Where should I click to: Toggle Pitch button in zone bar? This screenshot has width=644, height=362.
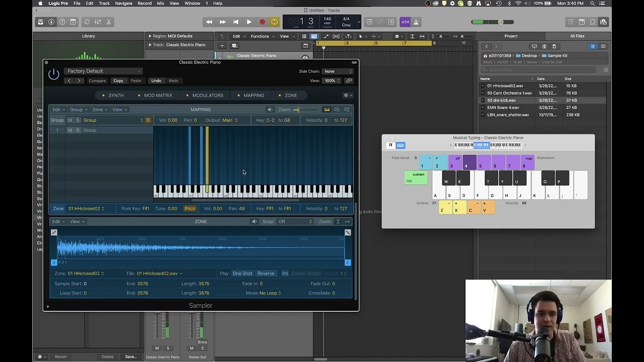pyautogui.click(x=190, y=209)
